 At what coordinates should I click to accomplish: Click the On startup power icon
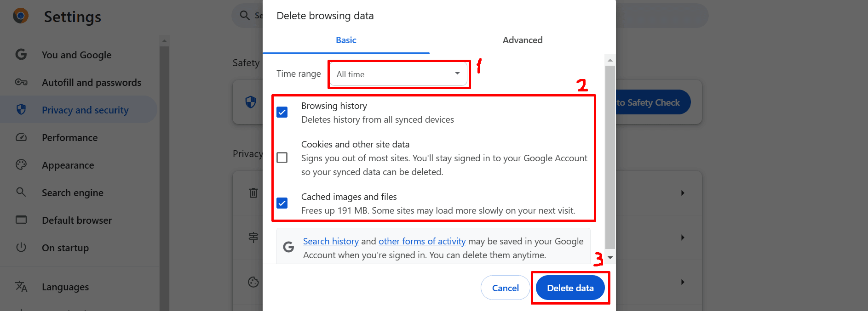tap(21, 247)
